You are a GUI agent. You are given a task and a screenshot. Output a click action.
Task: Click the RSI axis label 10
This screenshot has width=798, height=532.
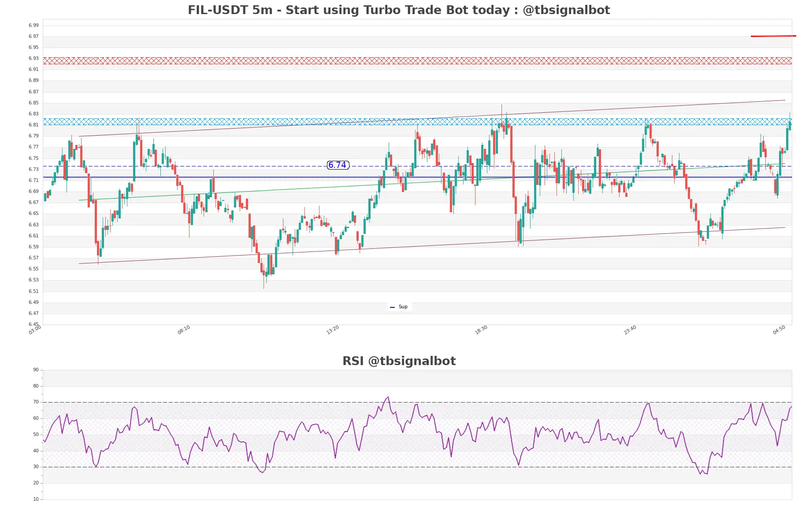click(x=36, y=499)
